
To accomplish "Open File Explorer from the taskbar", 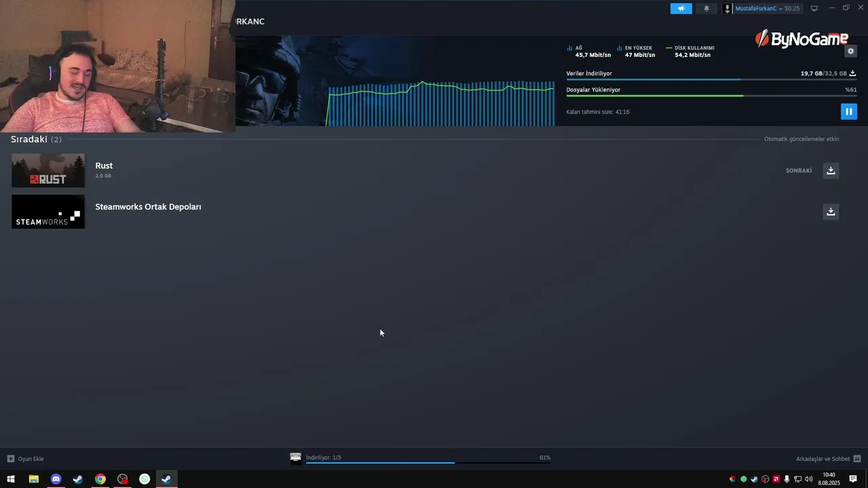I will [x=33, y=479].
